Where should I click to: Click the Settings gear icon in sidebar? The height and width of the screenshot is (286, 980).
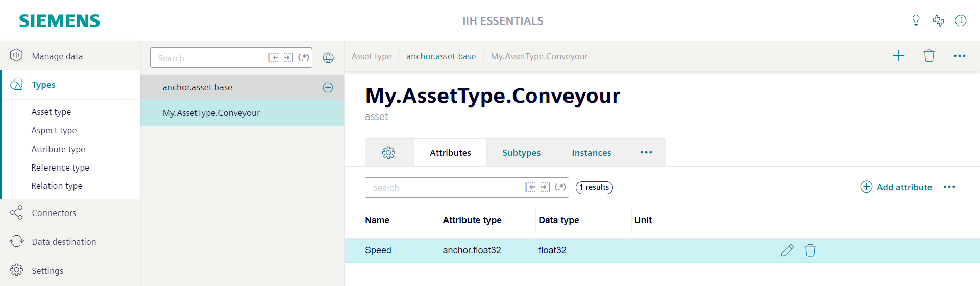click(x=16, y=270)
